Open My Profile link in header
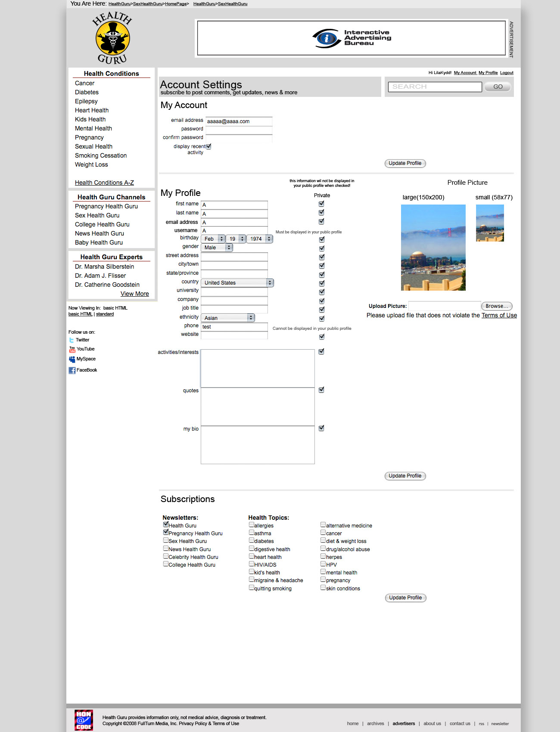Viewport: 560px width, 732px height. (488, 73)
